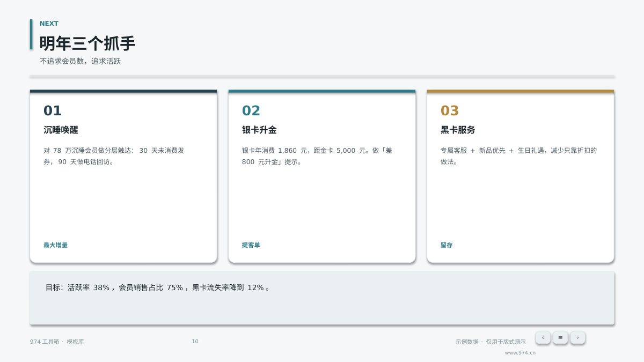Click the page number 10

pos(195,342)
